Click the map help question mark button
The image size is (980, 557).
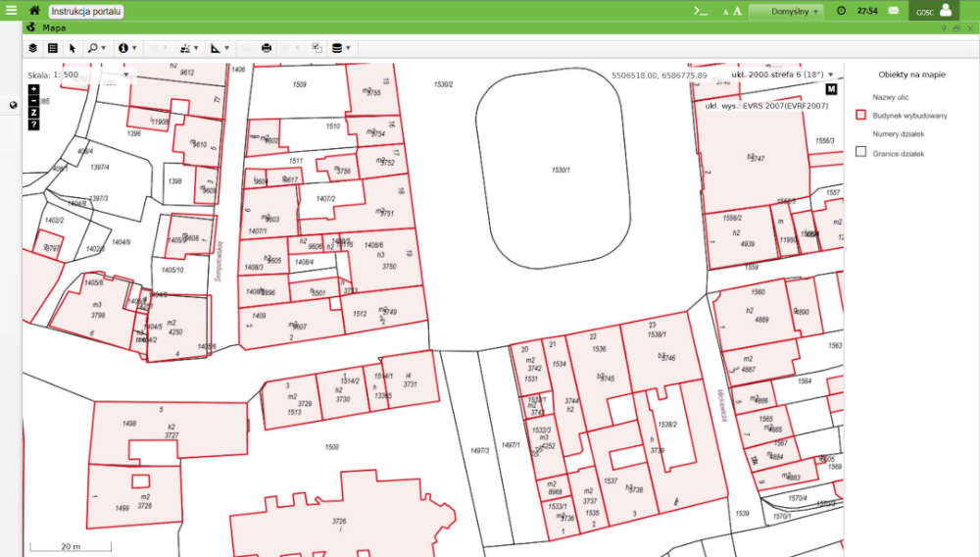point(34,125)
